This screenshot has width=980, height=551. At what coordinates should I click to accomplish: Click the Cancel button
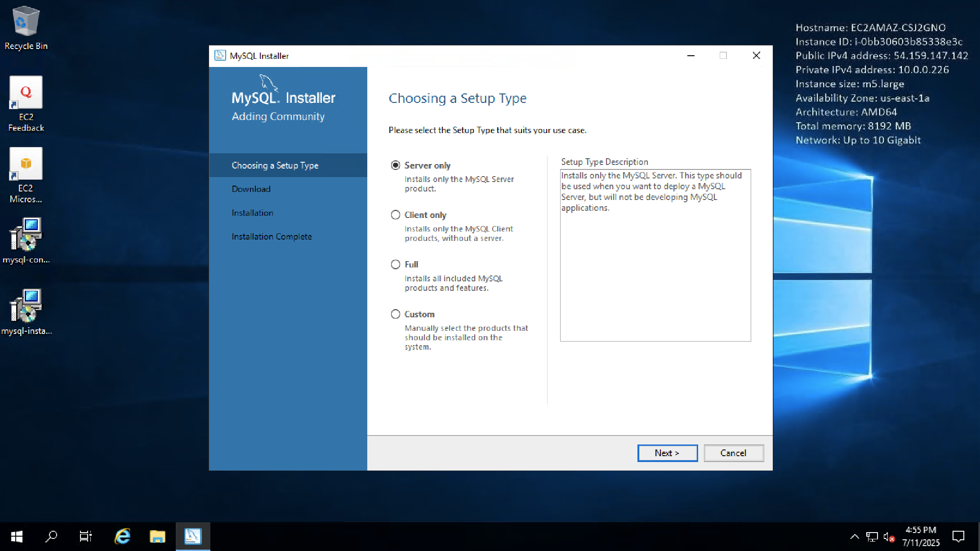(734, 453)
